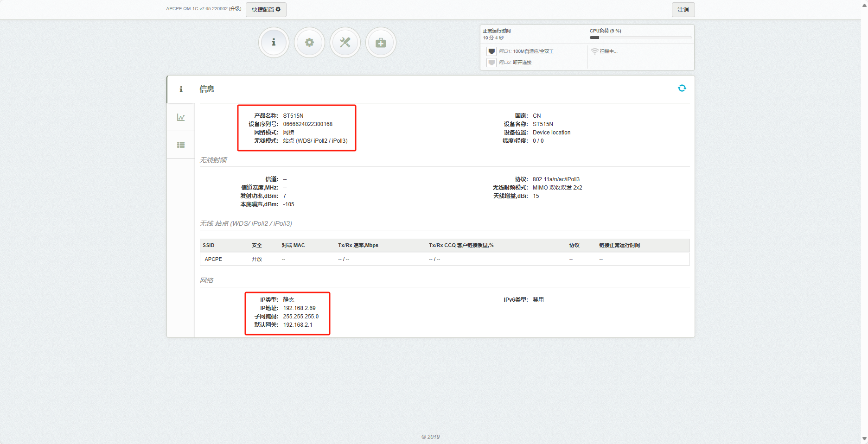
Task: Click the page scrollbar down arrow
Action: pyautogui.click(x=864, y=438)
